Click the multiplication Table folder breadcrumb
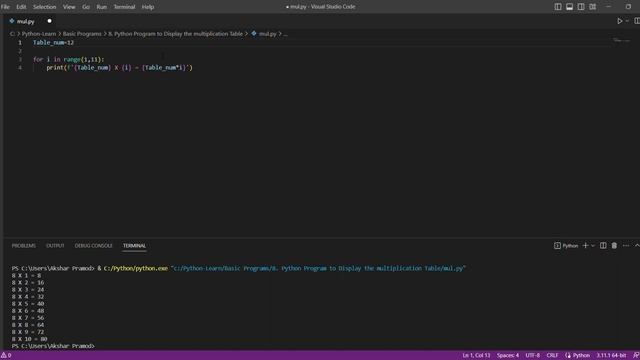This screenshot has height=360, width=640. (176, 34)
